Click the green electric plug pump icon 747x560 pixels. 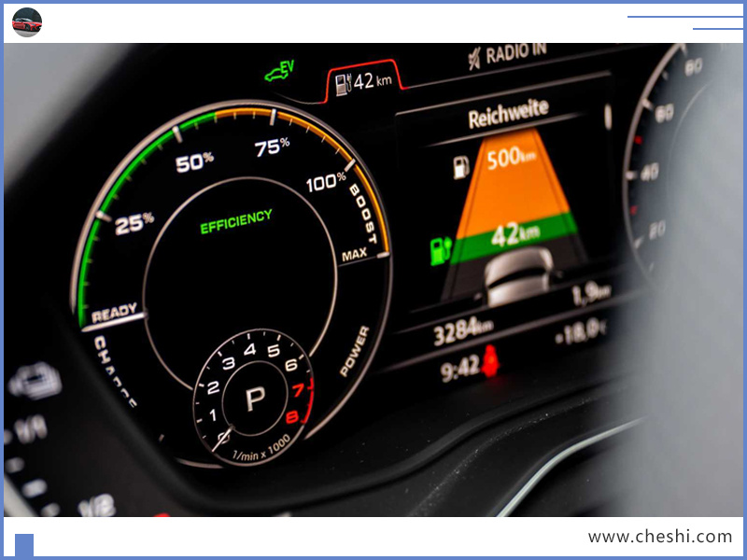(x=440, y=250)
